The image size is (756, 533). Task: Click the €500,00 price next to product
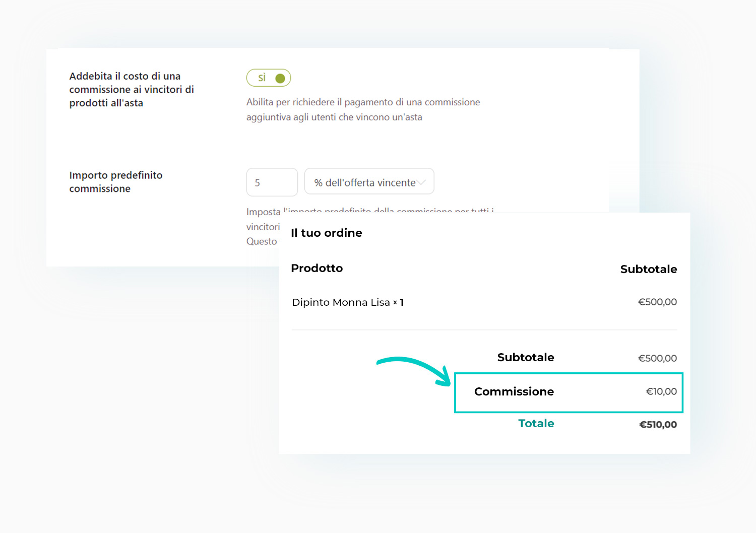(657, 302)
